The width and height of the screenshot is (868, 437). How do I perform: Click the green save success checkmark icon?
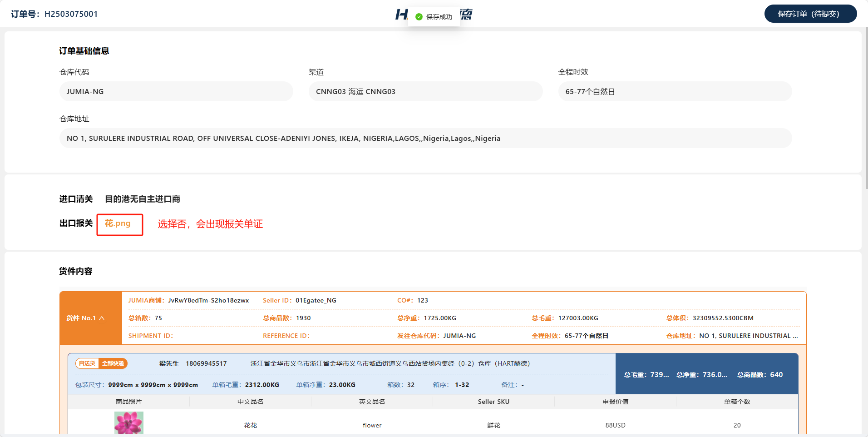click(x=419, y=17)
